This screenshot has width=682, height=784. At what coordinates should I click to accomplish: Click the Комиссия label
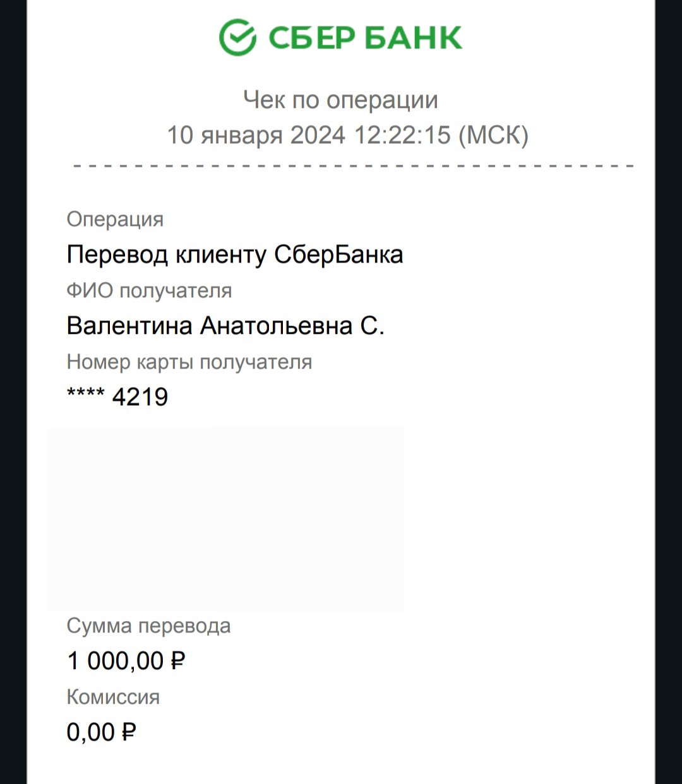tap(113, 698)
